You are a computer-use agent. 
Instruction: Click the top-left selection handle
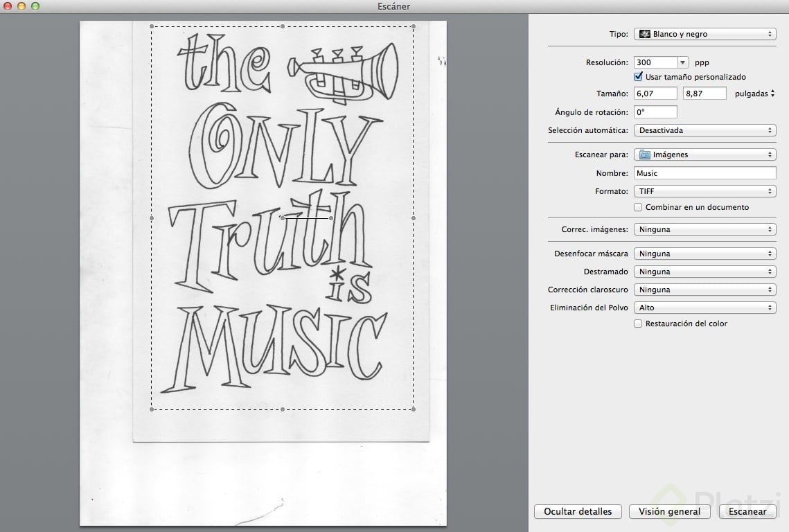(x=152, y=27)
